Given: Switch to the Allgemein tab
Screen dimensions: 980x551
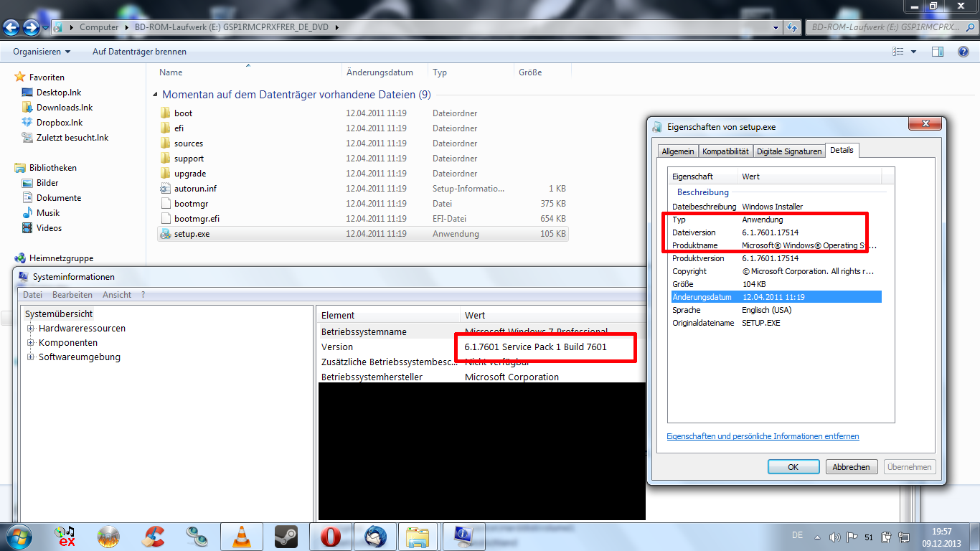Looking at the screenshot, I should [x=678, y=151].
